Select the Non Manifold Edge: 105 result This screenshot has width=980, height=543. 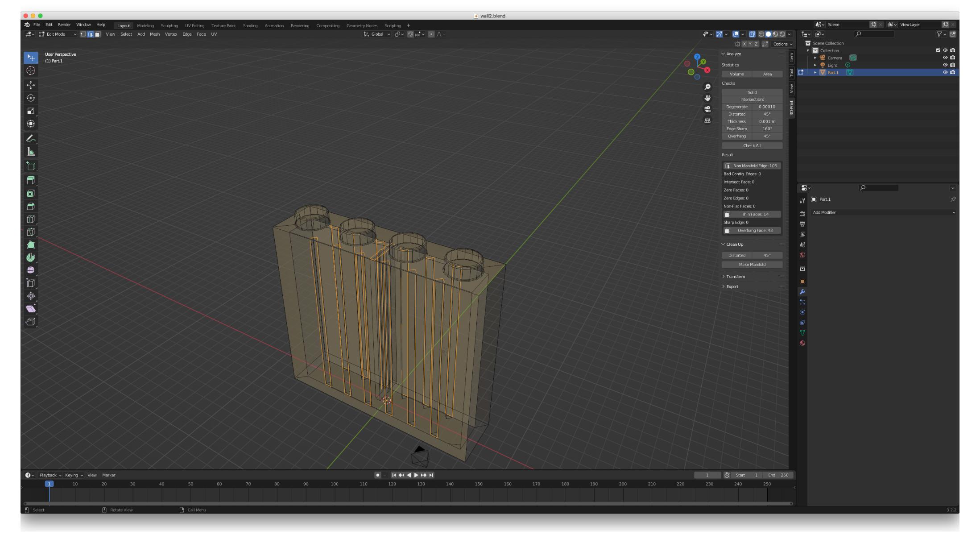752,166
